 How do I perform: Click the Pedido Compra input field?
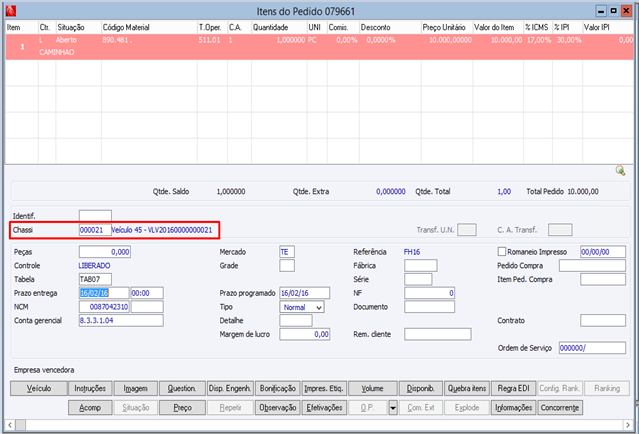point(592,266)
